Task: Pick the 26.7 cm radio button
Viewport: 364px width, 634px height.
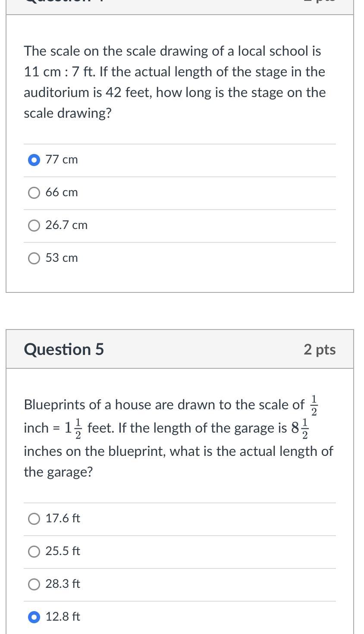Action: (x=34, y=226)
